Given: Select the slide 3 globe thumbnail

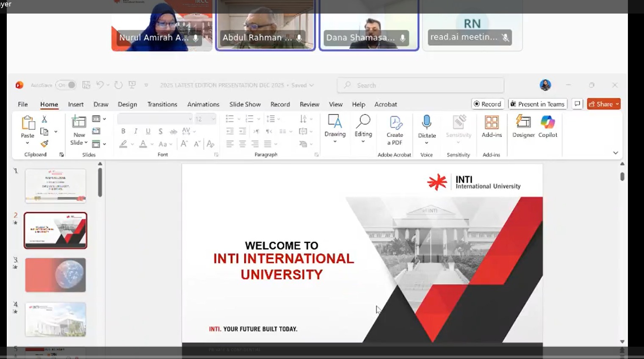Looking at the screenshot, I should (55, 275).
